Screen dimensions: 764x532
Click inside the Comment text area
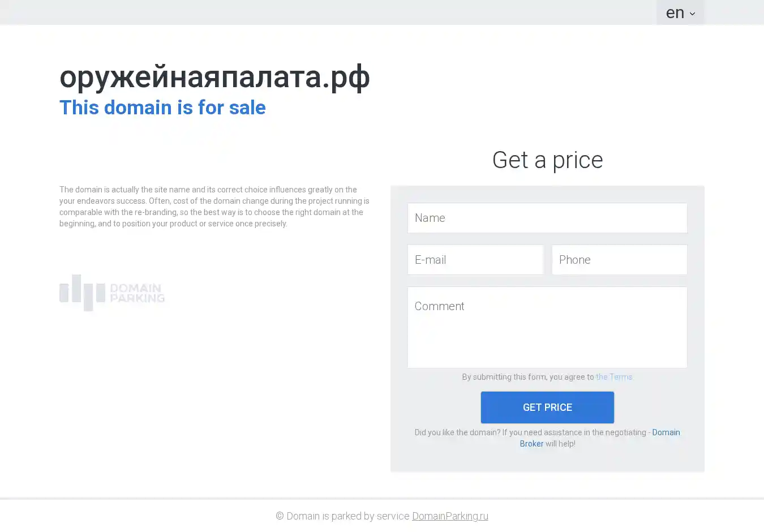coord(547,327)
